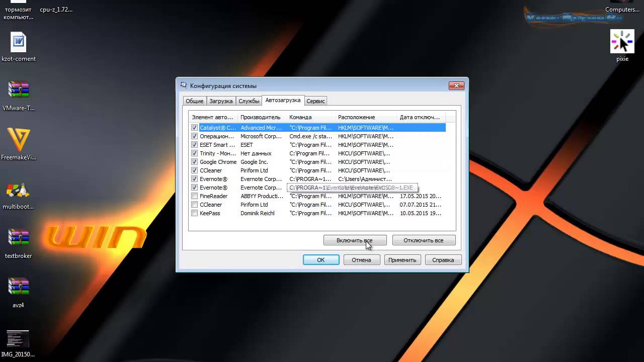Uncheck the Trinity - Мон... startup checkbox
This screenshot has height=362, width=644.
click(x=194, y=153)
